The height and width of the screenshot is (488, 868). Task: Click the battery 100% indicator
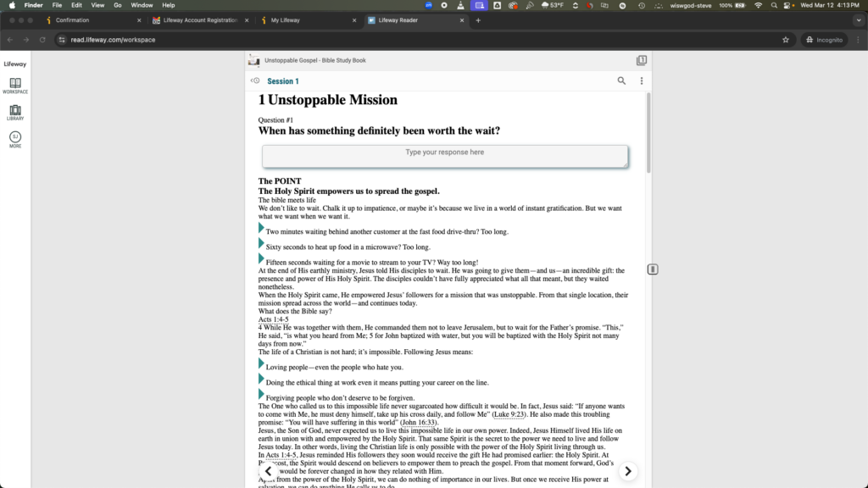click(x=732, y=6)
